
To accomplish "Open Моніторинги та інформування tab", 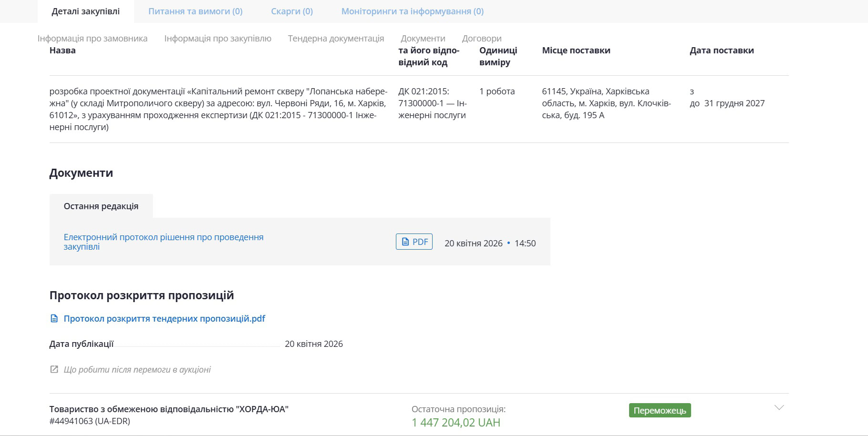I will point(412,11).
